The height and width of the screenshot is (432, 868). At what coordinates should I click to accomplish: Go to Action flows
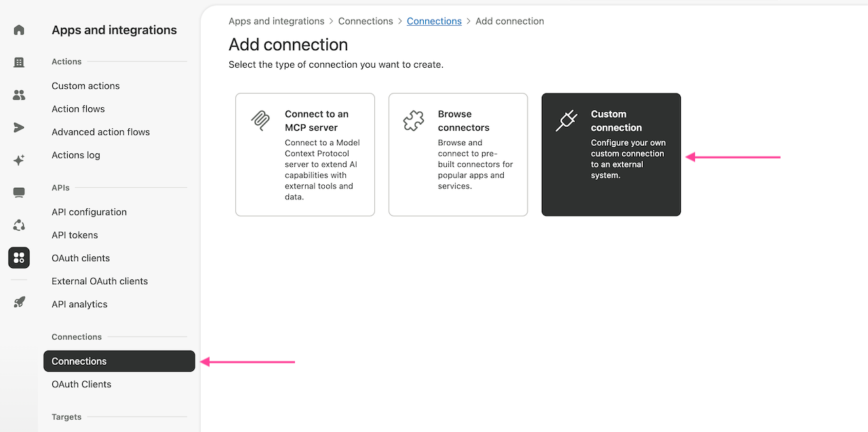(78, 109)
